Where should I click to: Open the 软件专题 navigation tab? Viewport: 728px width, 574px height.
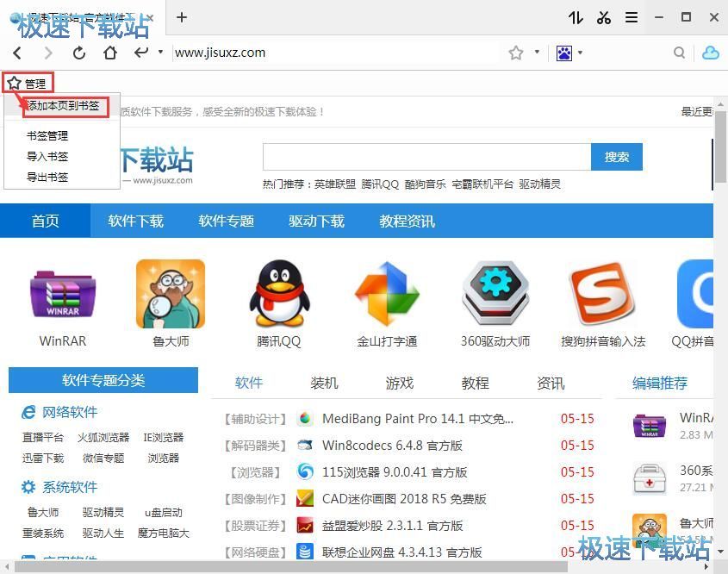226,221
